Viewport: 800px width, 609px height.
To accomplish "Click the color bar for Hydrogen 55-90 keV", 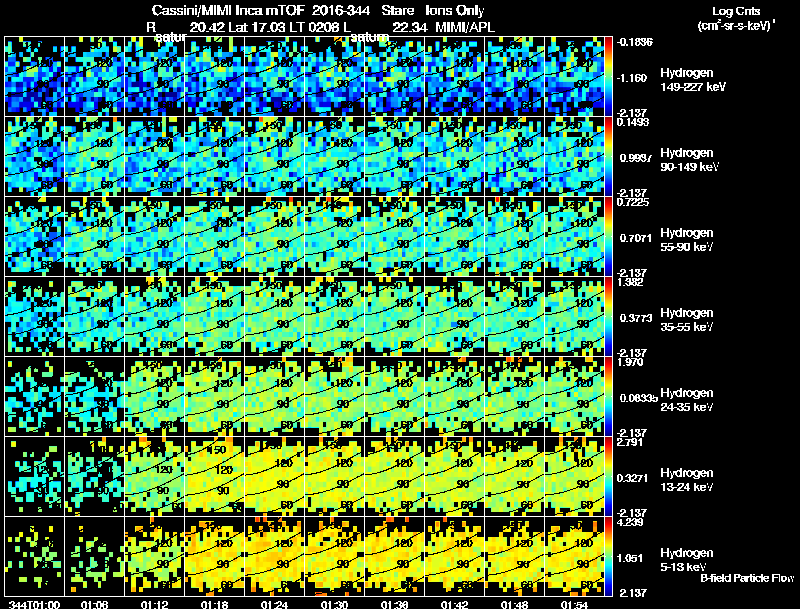I will point(608,236).
